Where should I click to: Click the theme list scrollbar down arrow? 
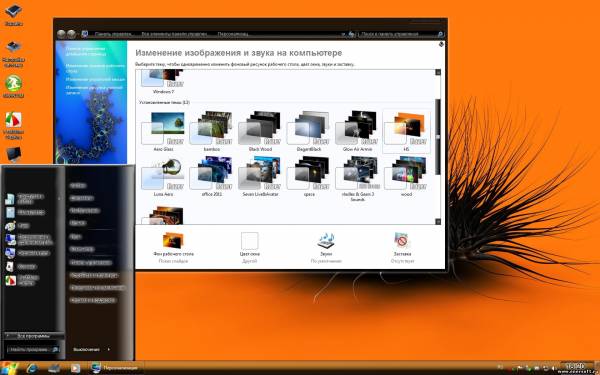438,222
